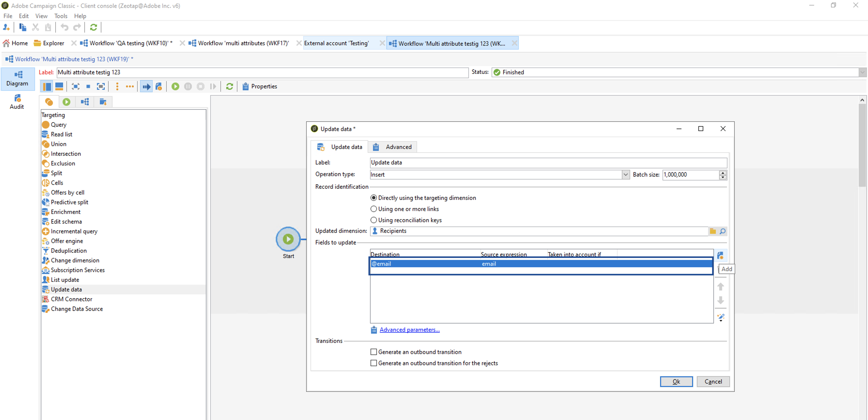The image size is (868, 420).
Task: Click the Ok button
Action: click(676, 381)
